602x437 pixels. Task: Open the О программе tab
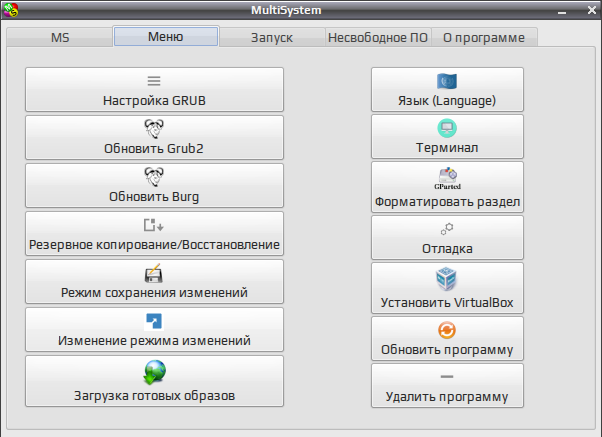point(484,37)
